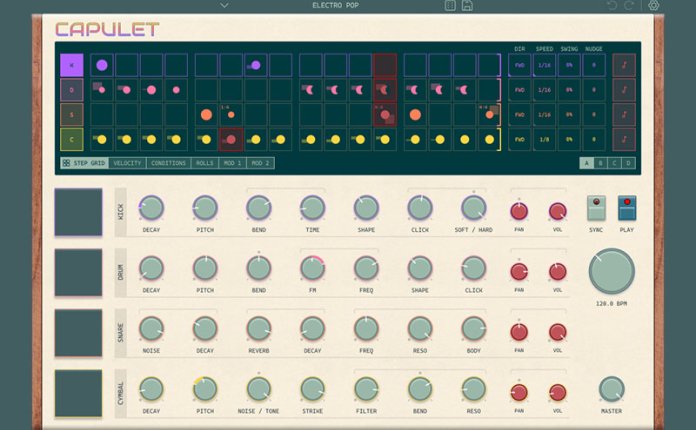Trigger the Drum pad
Viewport: 696px width, 430px height.
coord(78,272)
